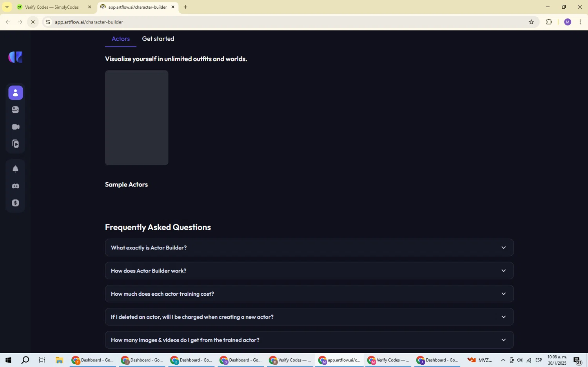This screenshot has height=367, width=588.
Task: Open the clock showing 10:08 a. m.
Action: [x=557, y=360]
